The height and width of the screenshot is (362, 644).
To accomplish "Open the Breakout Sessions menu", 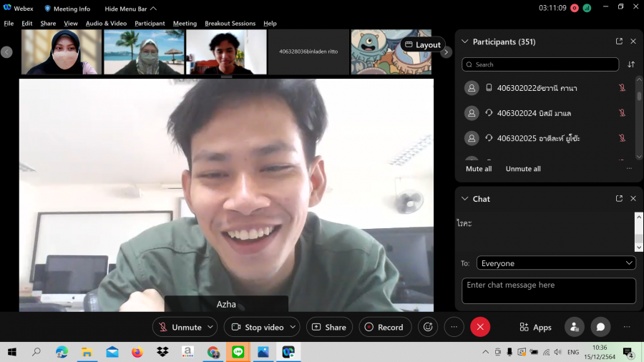I will (230, 24).
